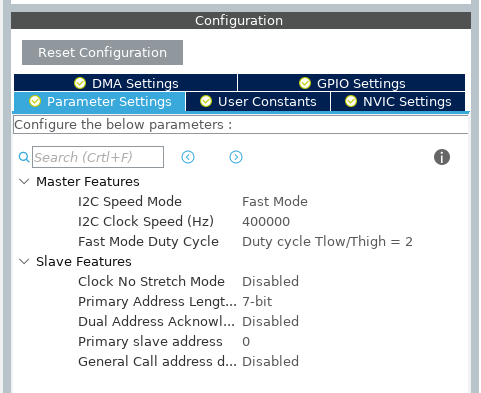Image resolution: width=481 pixels, height=393 pixels.
Task: Switch to the DMA Settings tab
Action: click(x=126, y=83)
